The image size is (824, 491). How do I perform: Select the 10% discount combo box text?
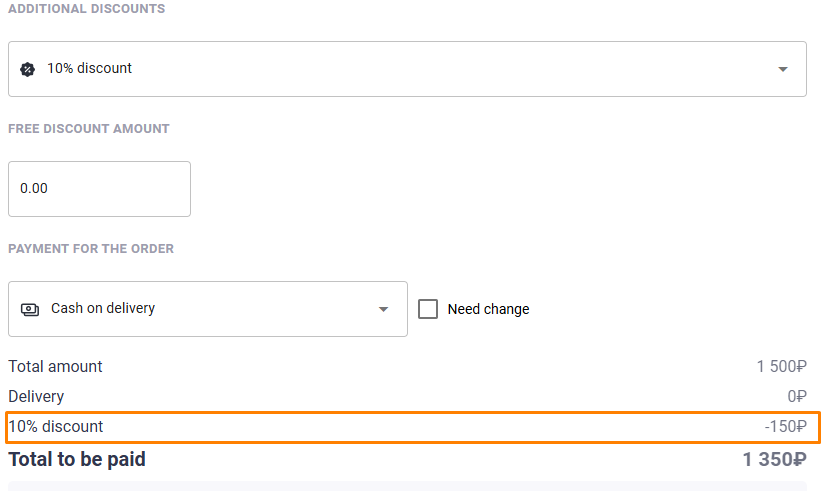tap(89, 68)
